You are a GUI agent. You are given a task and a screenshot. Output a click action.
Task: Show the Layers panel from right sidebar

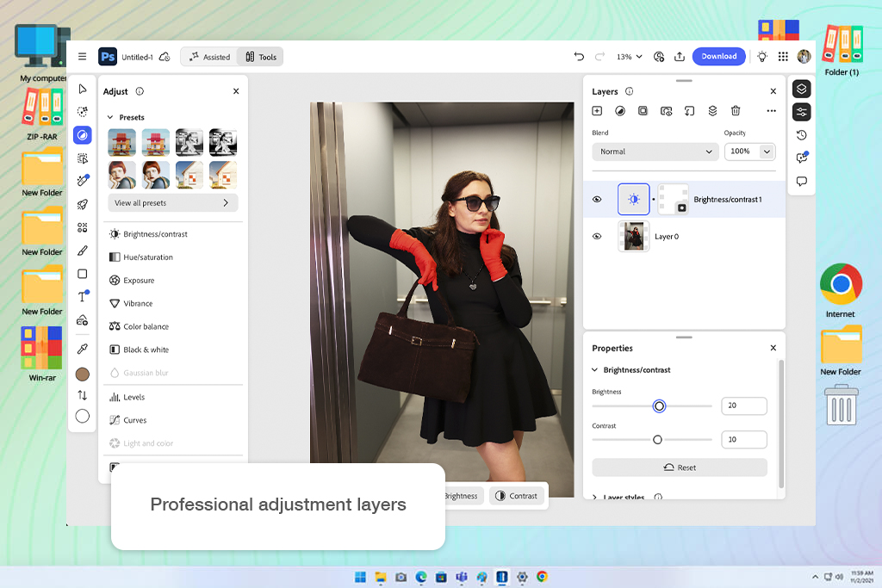802,89
